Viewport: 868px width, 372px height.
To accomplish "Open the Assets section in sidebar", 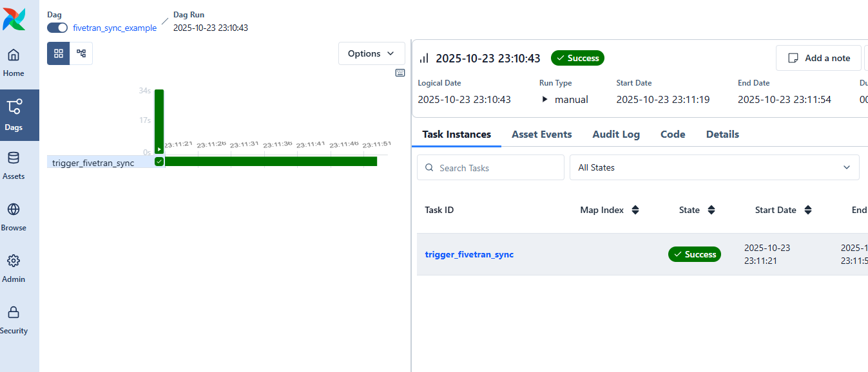I will [x=14, y=166].
